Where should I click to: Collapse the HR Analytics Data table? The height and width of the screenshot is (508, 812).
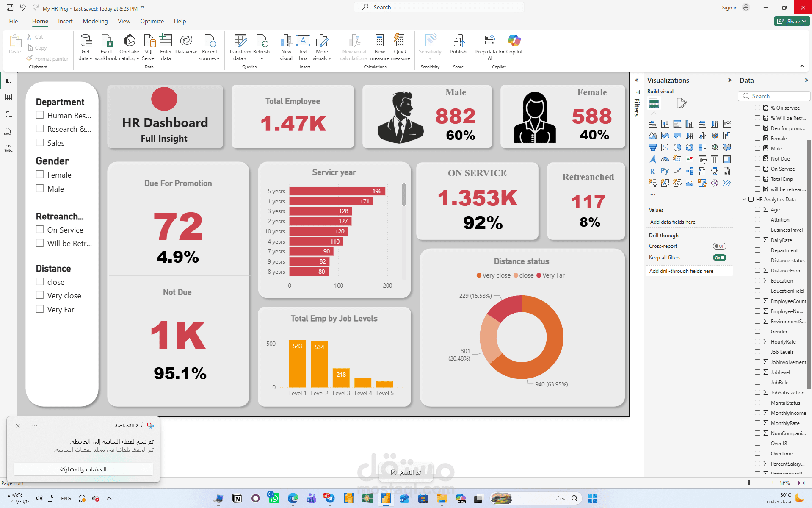tap(744, 199)
